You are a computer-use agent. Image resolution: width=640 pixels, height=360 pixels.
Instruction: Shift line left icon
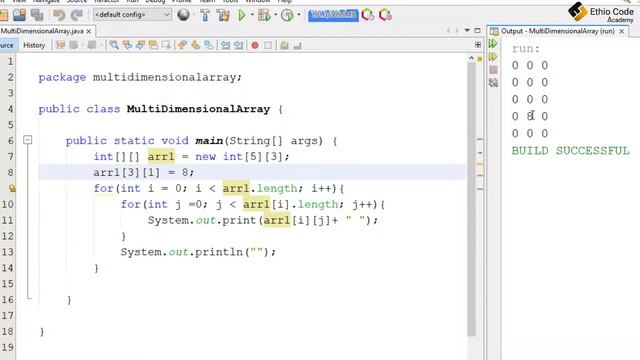pyautogui.click(x=225, y=45)
